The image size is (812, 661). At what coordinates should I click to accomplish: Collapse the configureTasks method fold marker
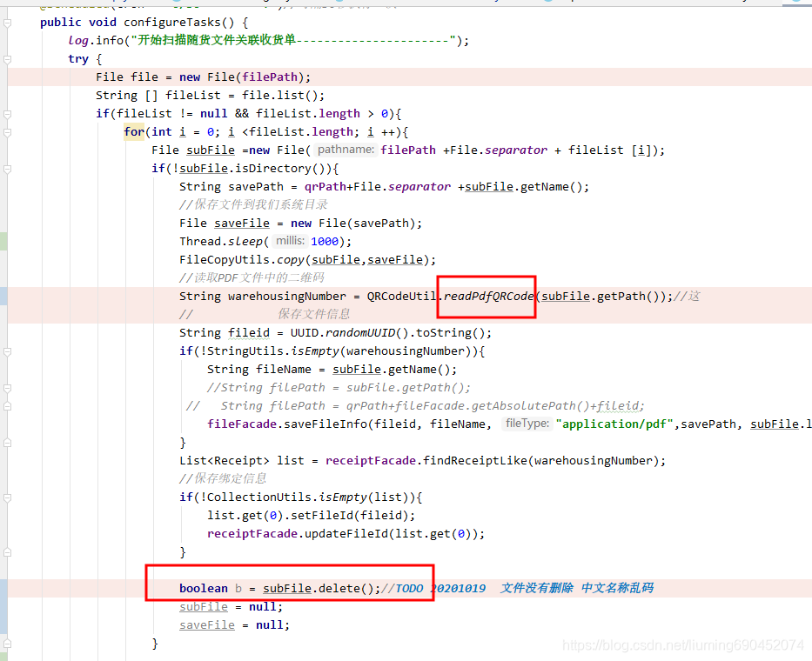[x=7, y=22]
